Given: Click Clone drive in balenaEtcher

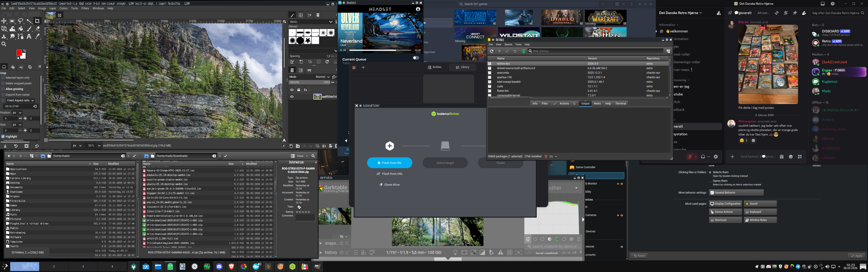Looking at the screenshot, I should (390, 185).
